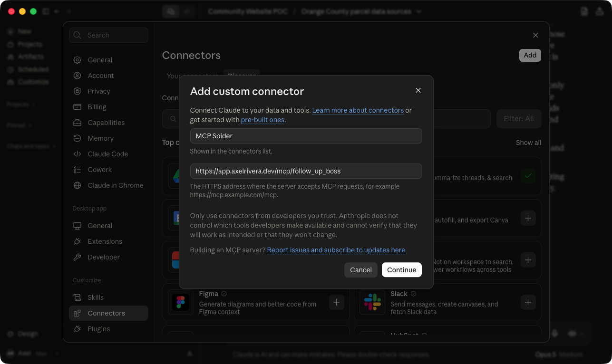612x364 pixels.
Task: Open the Axel account menu at bottom left
Action: (33, 354)
